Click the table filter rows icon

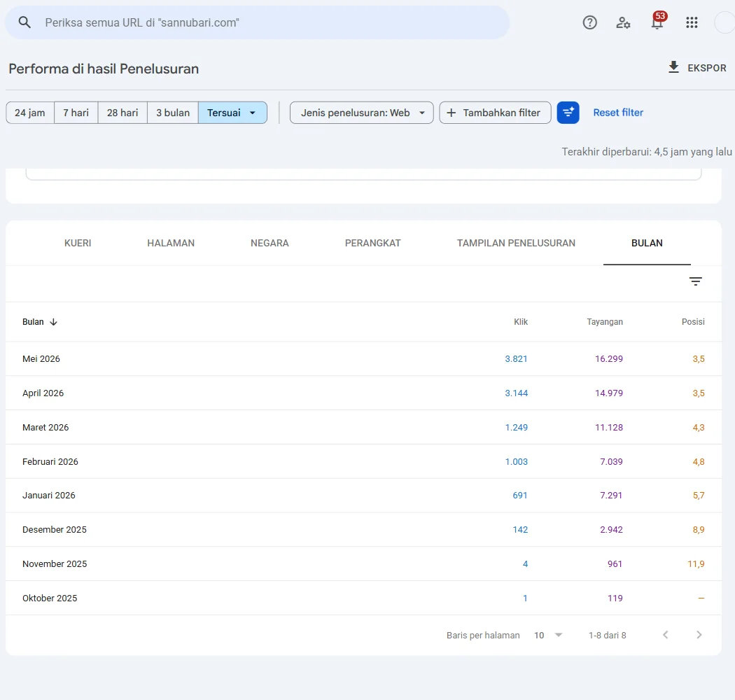click(x=696, y=281)
